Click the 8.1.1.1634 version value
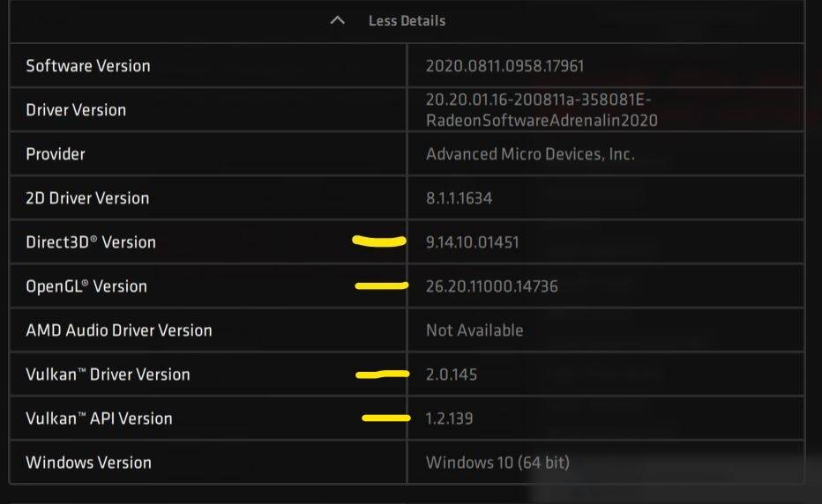Screen dimensions: 822x504 point(459,198)
